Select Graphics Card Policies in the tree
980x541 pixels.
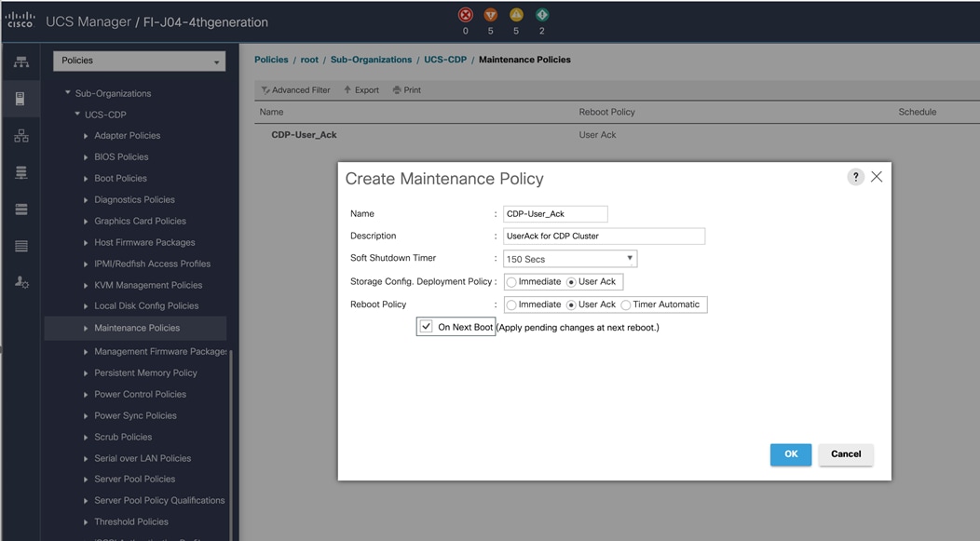coord(140,221)
